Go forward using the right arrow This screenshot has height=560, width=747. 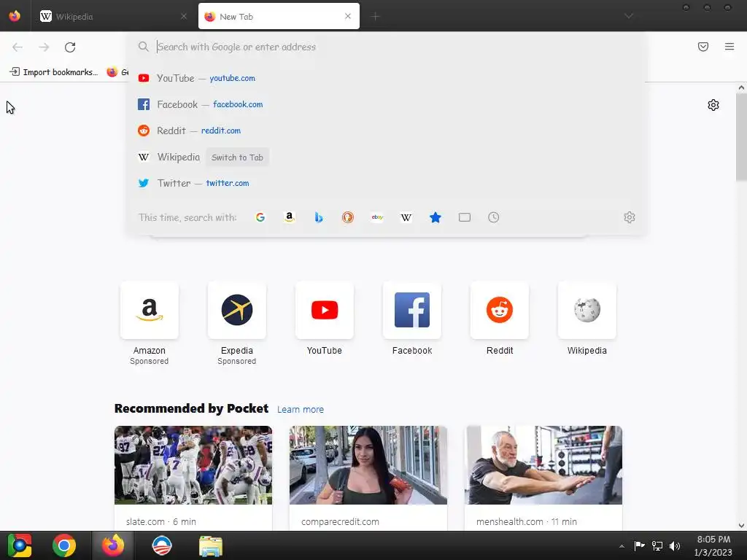[x=44, y=47]
